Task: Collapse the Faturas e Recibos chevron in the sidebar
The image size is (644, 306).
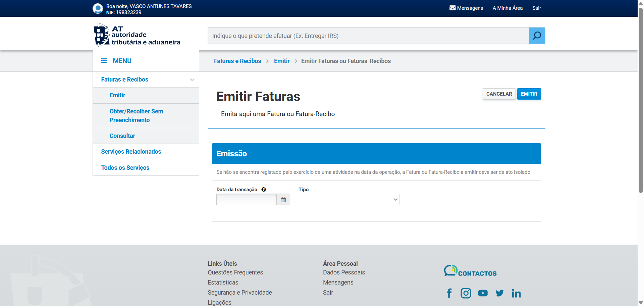Action: pyautogui.click(x=192, y=80)
